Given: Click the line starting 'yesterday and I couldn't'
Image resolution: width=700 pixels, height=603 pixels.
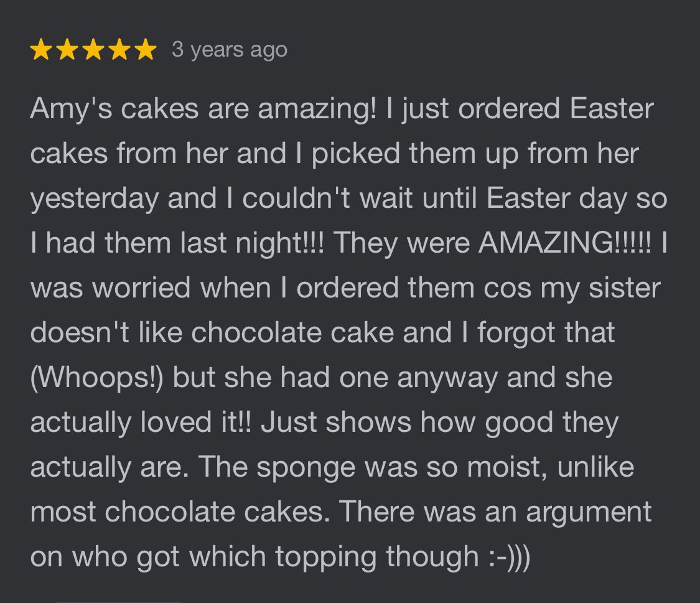Looking at the screenshot, I should click(348, 199).
